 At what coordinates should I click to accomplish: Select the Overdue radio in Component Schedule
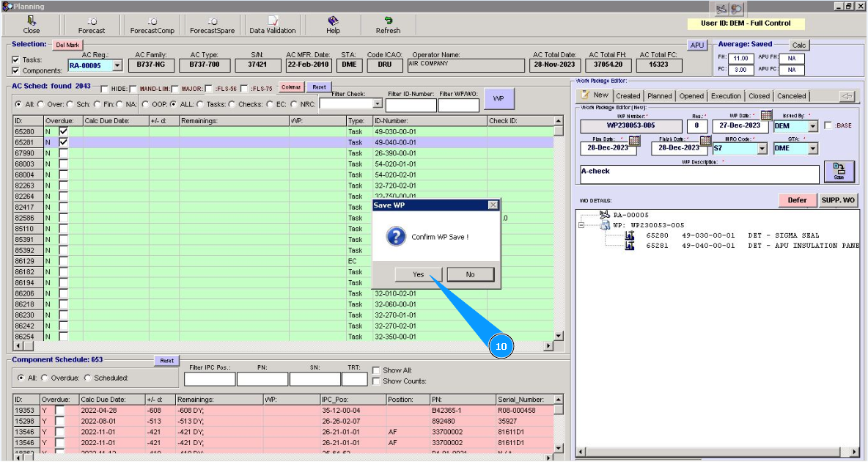45,378
